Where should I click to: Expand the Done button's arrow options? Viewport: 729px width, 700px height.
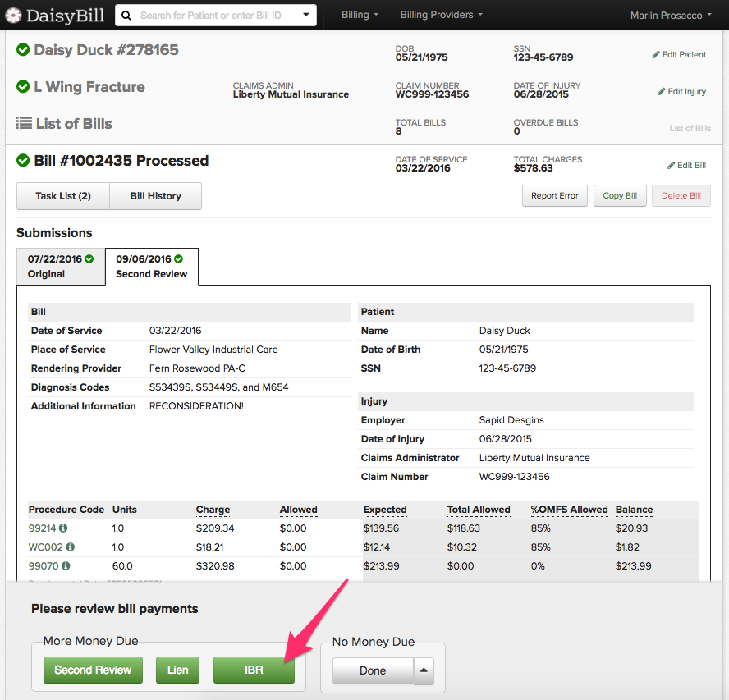coord(424,670)
